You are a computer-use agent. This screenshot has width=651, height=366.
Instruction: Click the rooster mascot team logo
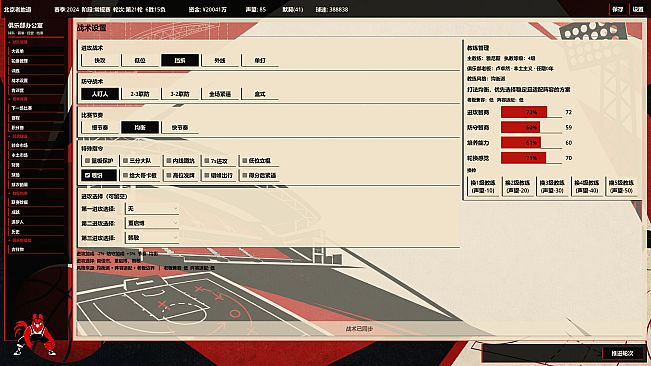pyautogui.click(x=35, y=335)
